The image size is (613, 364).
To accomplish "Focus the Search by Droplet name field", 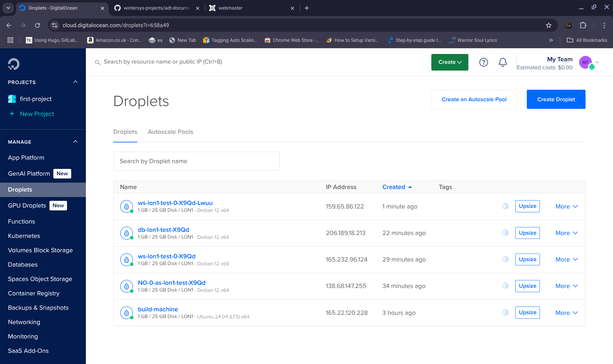I will click(x=197, y=161).
